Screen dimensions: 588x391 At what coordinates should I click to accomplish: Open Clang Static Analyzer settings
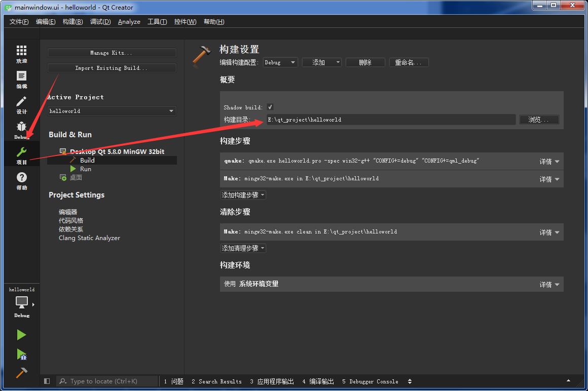(89, 238)
